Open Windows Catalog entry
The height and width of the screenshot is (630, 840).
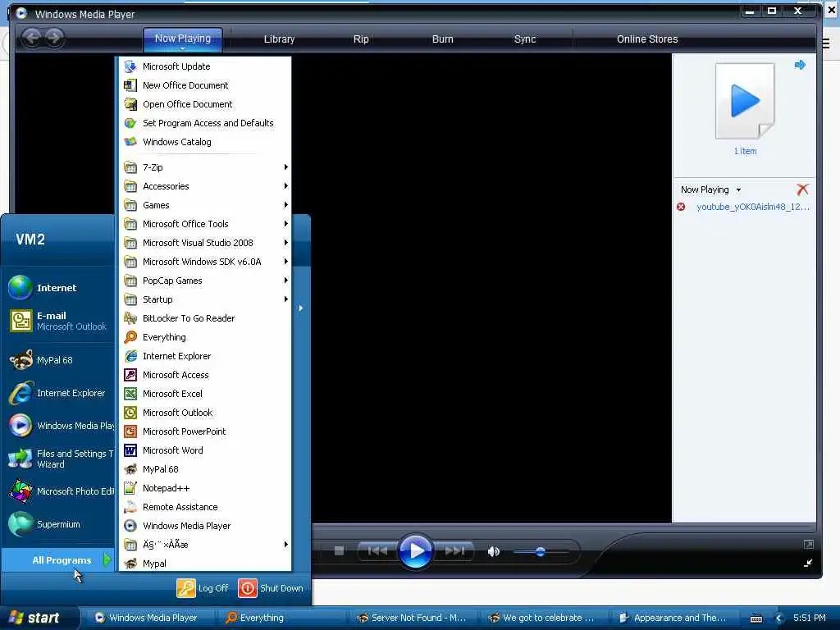[204, 142]
